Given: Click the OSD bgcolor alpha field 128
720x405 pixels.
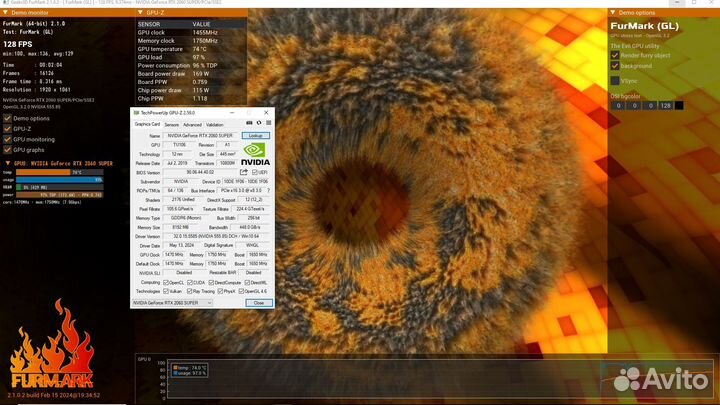Looking at the screenshot, I should tap(665, 106).
